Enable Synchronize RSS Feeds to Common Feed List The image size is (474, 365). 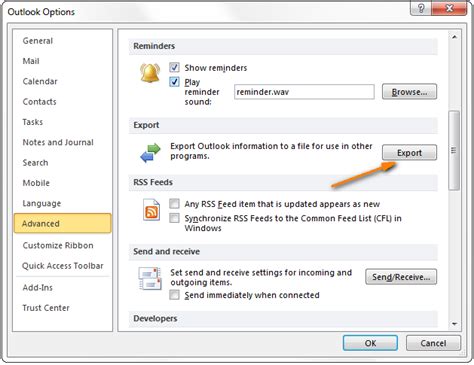174,218
